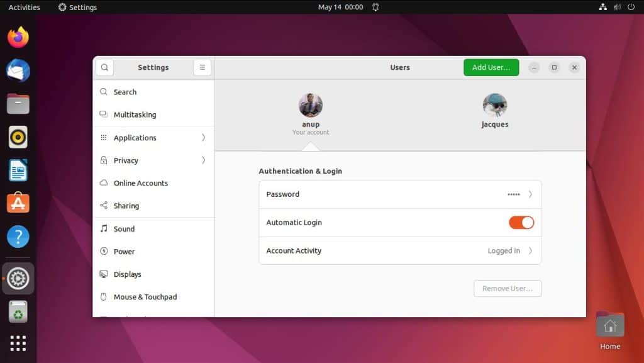The height and width of the screenshot is (363, 644).
Task: Launch LibreOffice Writer from the dock
Action: (x=17, y=170)
